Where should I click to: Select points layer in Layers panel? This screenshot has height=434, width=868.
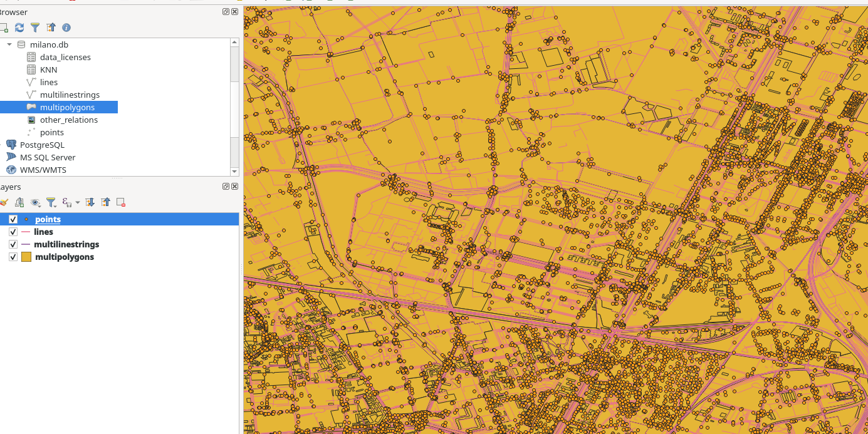[48, 219]
